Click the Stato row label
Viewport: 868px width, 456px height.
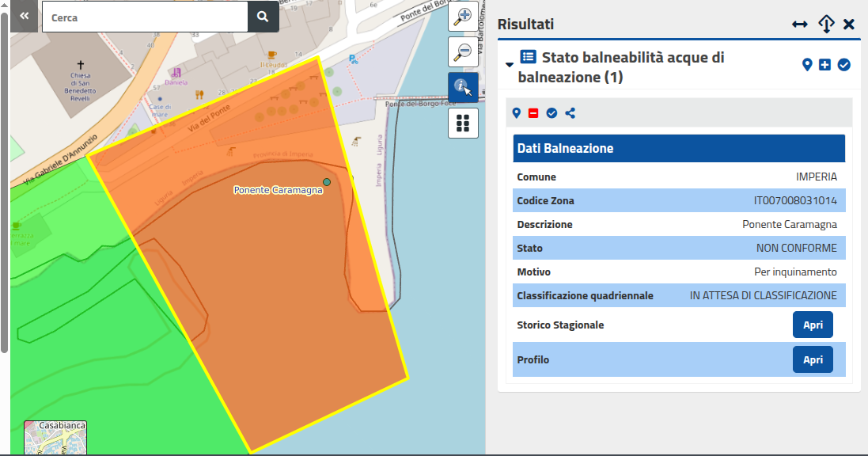click(530, 249)
